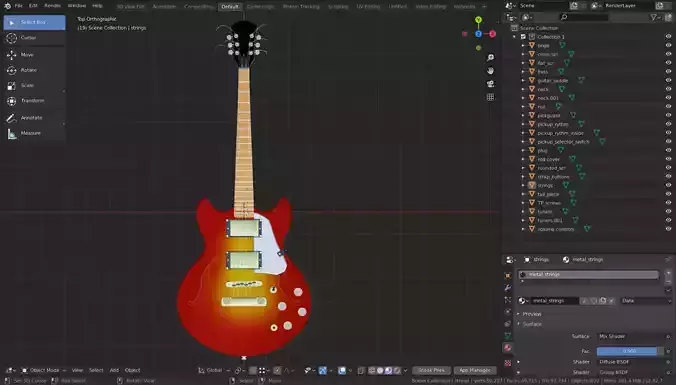Toggle Collection 1 exclude checkbox
676x385 pixels.
click(523, 37)
